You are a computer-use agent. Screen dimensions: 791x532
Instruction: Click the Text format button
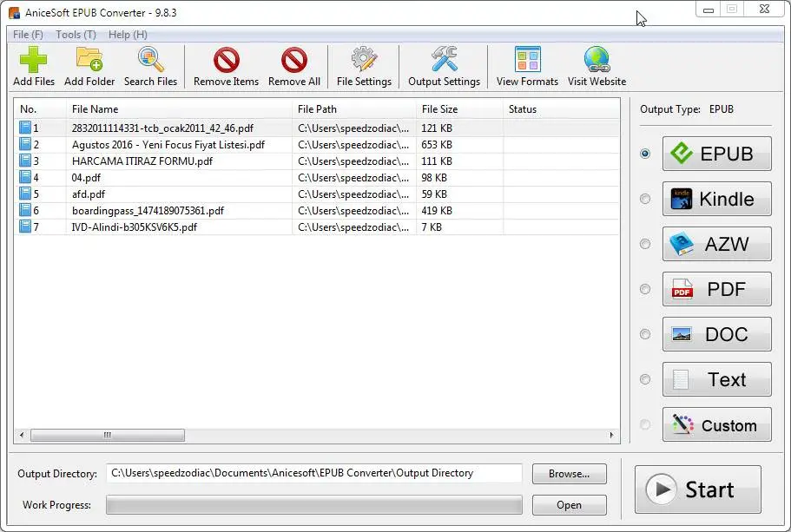point(717,379)
